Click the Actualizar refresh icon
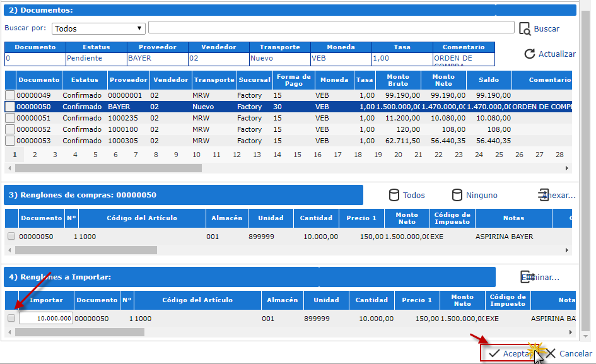The image size is (596, 364). point(530,54)
